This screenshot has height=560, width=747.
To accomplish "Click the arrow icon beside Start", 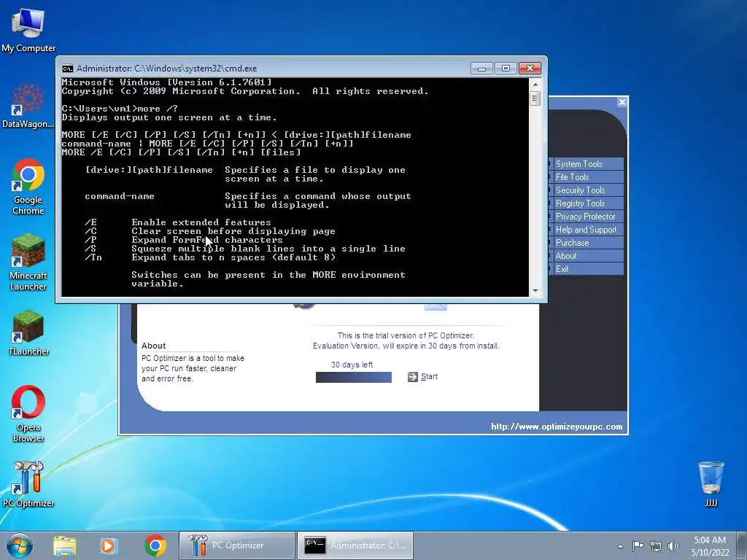I will coord(413,377).
